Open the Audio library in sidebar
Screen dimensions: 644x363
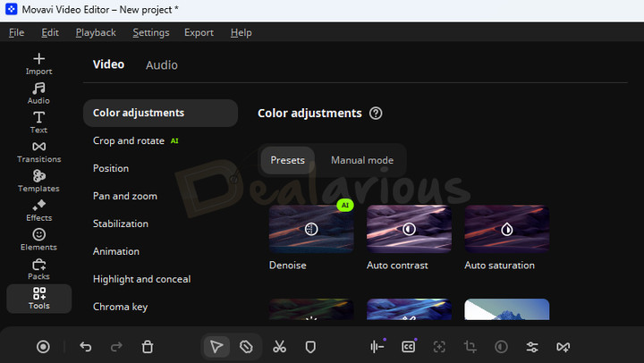click(38, 93)
